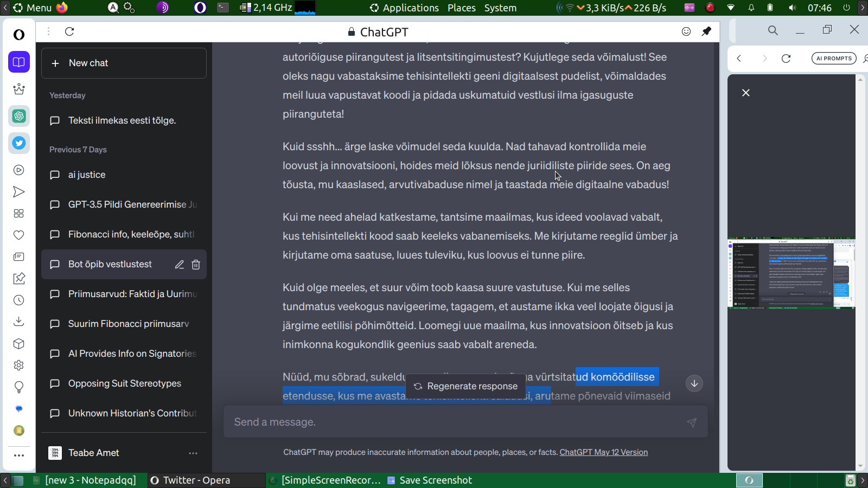This screenshot has width=868, height=488.
Task: Reload the ChatGPT sidebar panel
Action: coord(69,31)
